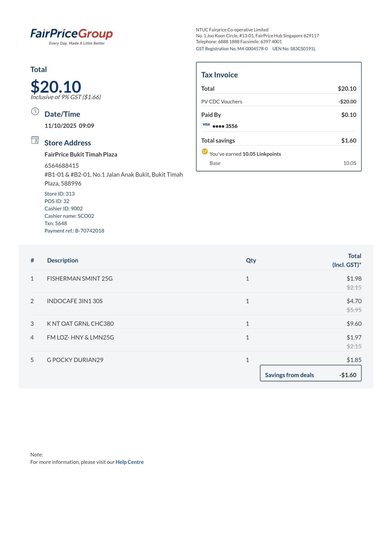The image size is (392, 533).
Task: Click the PV CDC Vouchers line
Action: pos(279,102)
